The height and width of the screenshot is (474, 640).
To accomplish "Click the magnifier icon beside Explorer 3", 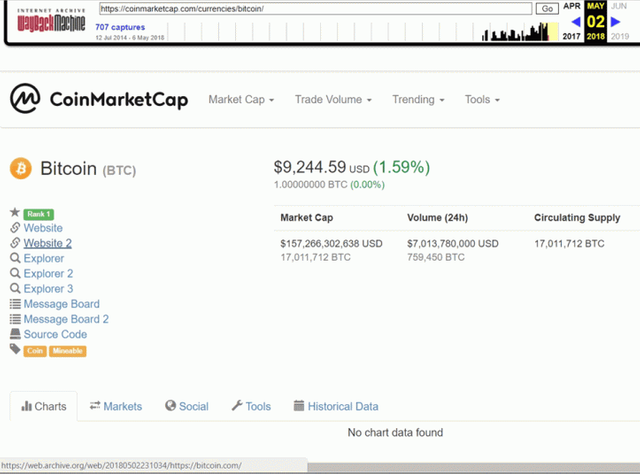I will click(x=15, y=288).
